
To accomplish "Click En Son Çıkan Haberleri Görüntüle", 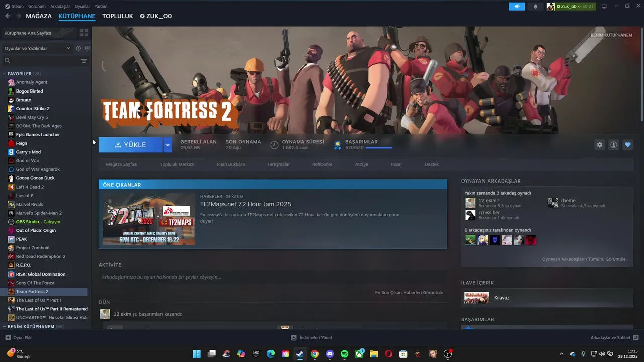I will [409, 293].
